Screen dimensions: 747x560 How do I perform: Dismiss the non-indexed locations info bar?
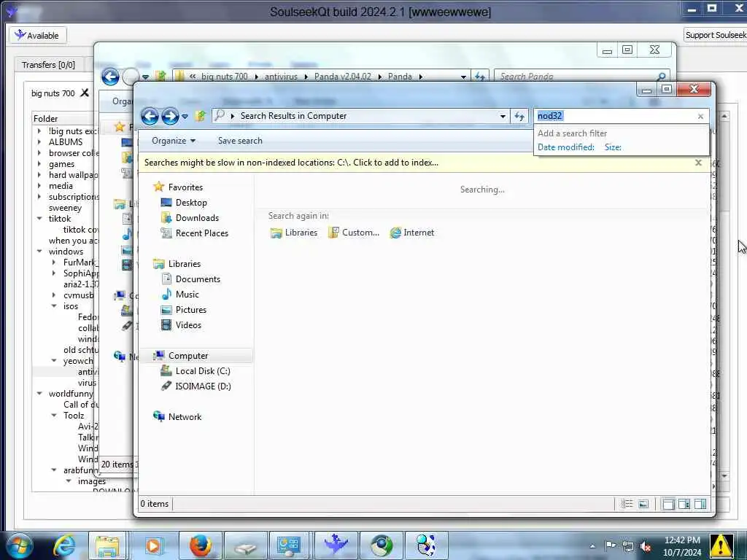pyautogui.click(x=698, y=163)
